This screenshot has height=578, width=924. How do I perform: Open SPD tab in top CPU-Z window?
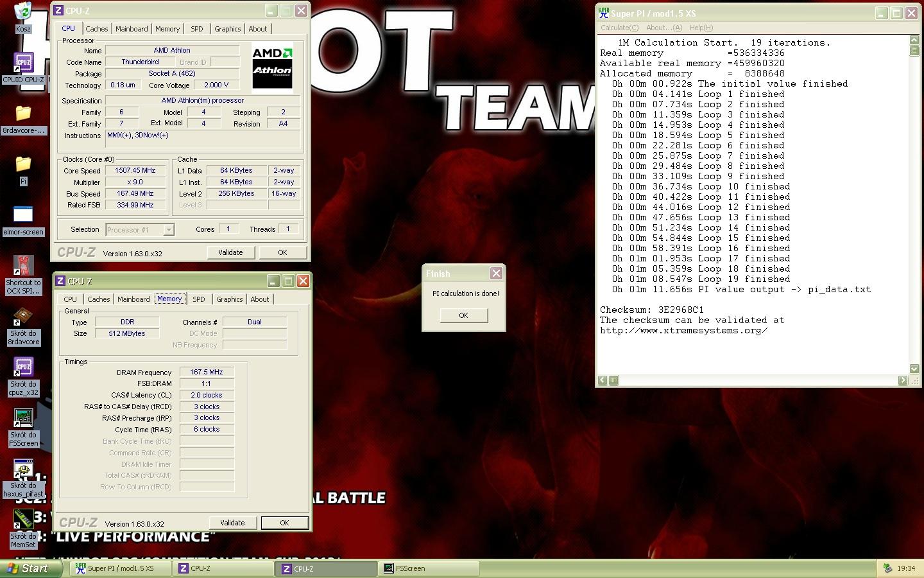[x=197, y=29]
